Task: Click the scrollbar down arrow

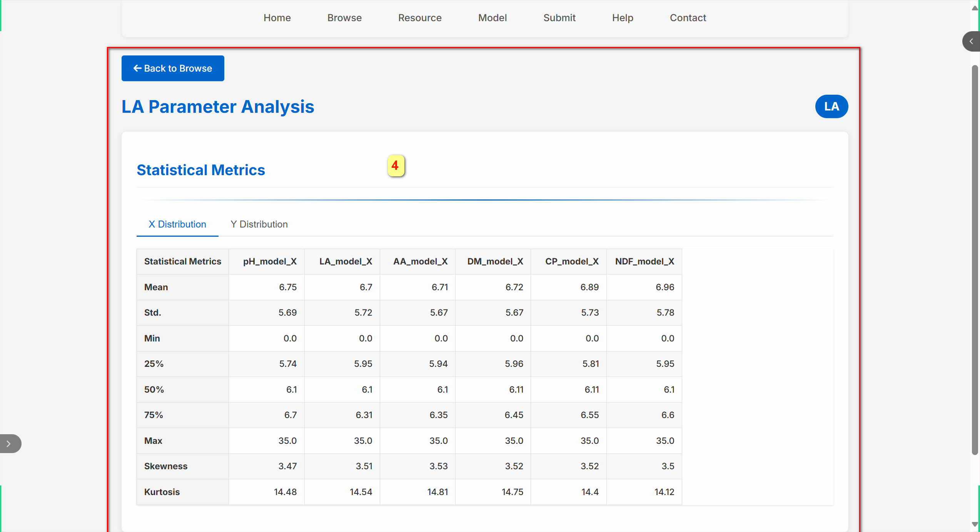Action: point(975,524)
